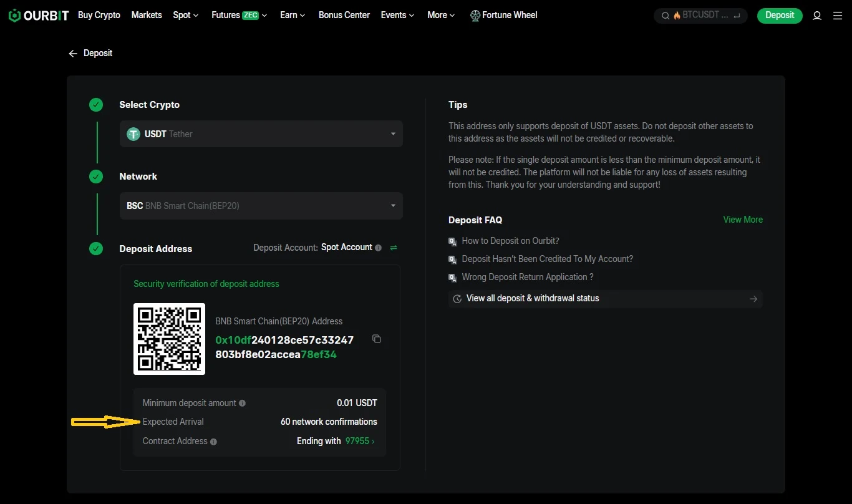Click Security verification of deposit address
Viewport: 852px width, 504px height.
pyautogui.click(x=206, y=284)
